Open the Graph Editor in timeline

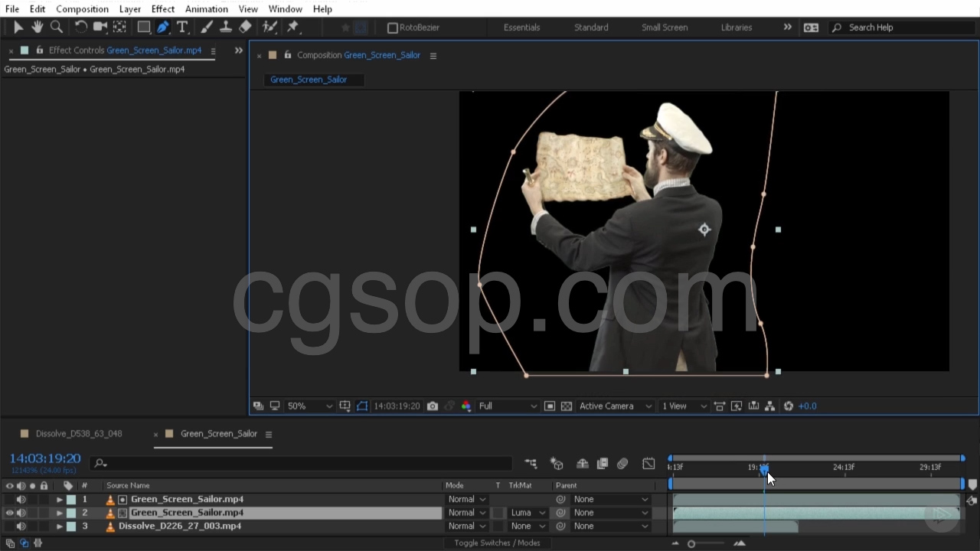pos(648,464)
